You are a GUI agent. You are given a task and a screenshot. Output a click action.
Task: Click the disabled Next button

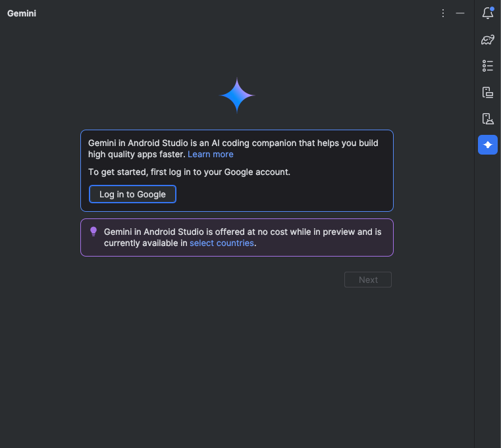click(368, 280)
